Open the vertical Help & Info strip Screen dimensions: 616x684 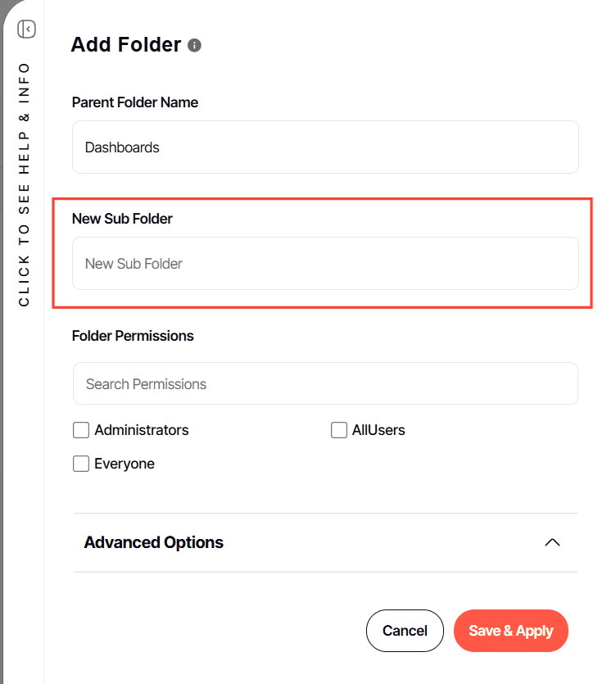coord(24,183)
